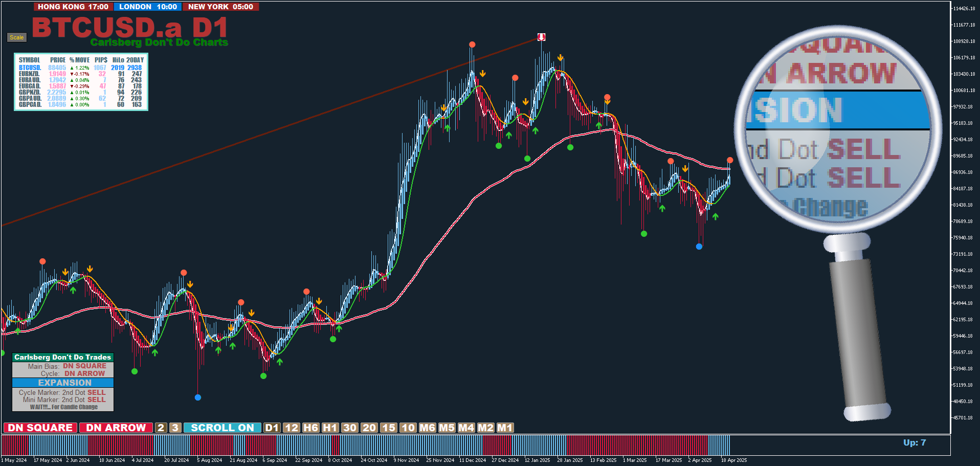
Task: Select EURCAD. row in symbol table
Action: pyautogui.click(x=80, y=86)
